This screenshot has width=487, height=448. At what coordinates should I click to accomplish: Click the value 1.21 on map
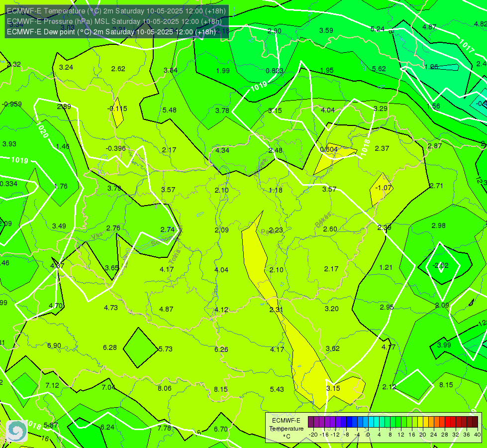coord(386,267)
